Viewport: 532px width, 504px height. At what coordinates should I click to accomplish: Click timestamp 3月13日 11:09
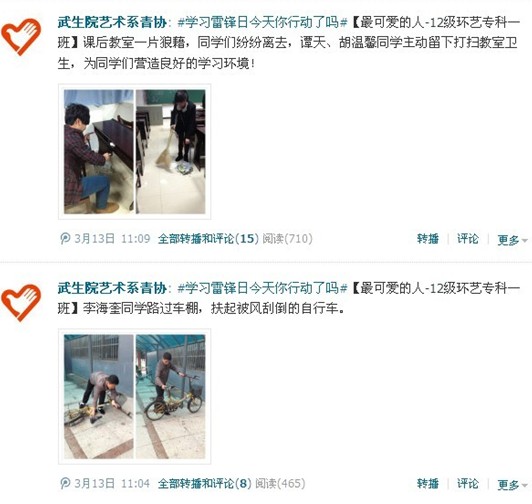[x=112, y=239]
